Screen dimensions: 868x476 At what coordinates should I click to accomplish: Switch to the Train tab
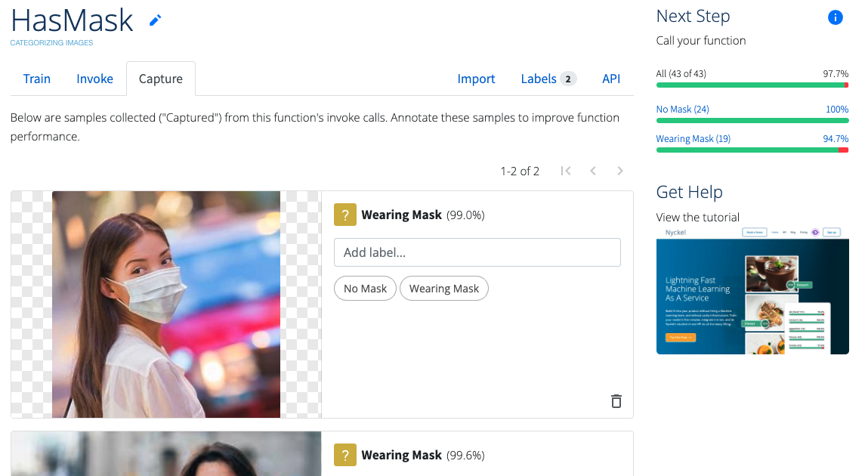click(x=36, y=79)
